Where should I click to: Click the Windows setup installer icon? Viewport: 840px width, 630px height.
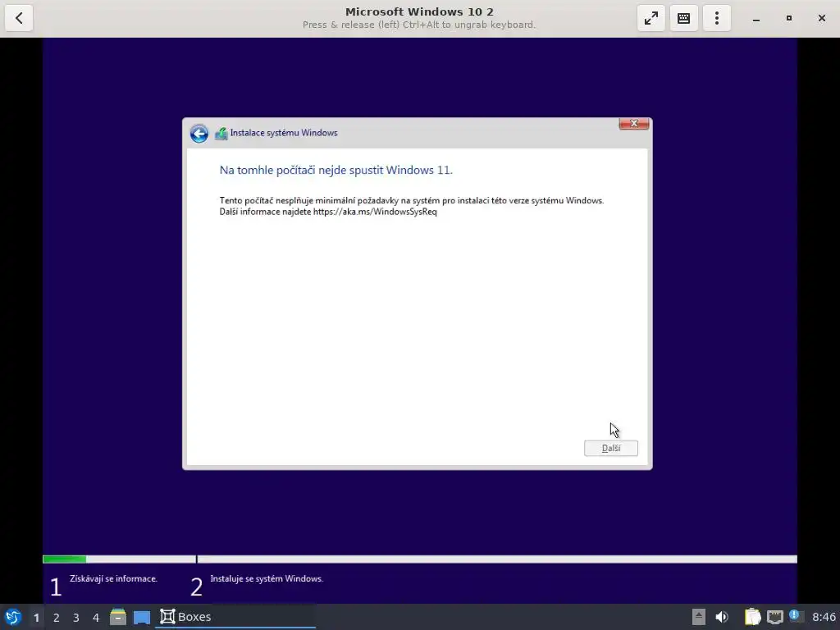point(221,134)
